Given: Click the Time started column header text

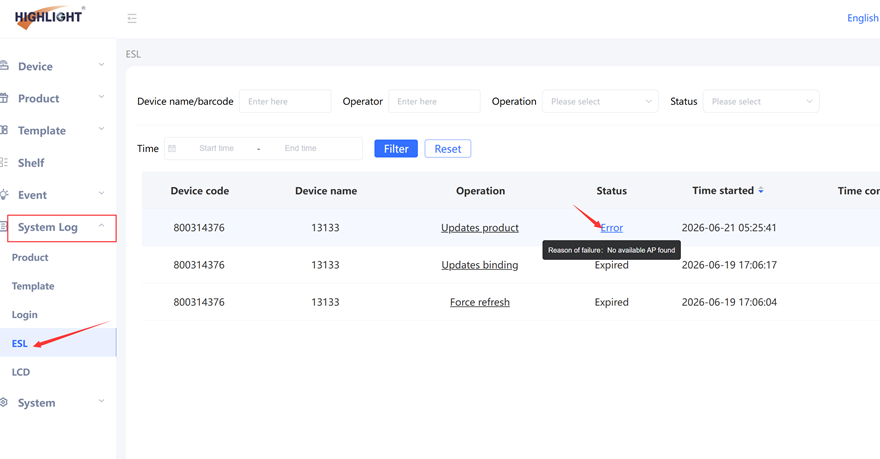Looking at the screenshot, I should pyautogui.click(x=723, y=191).
